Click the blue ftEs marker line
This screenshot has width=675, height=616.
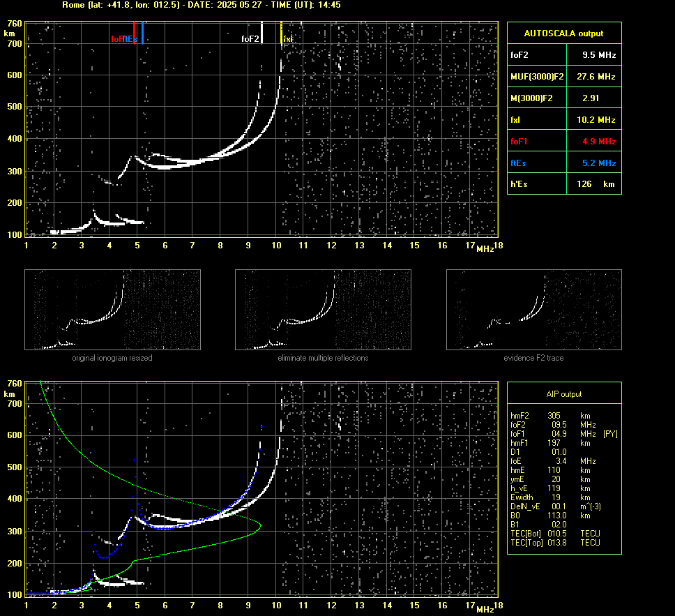click(142, 33)
